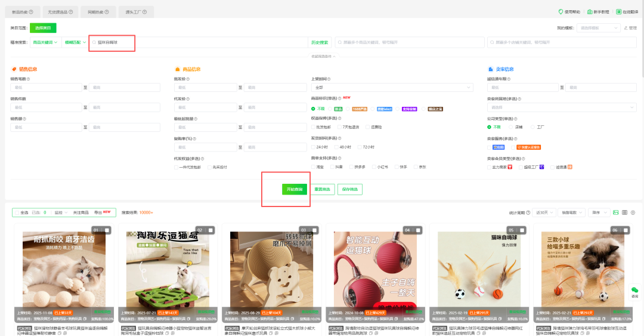Select the 店铺 company type radio
Image resolution: width=644 pixels, height=336 pixels.
pos(511,127)
